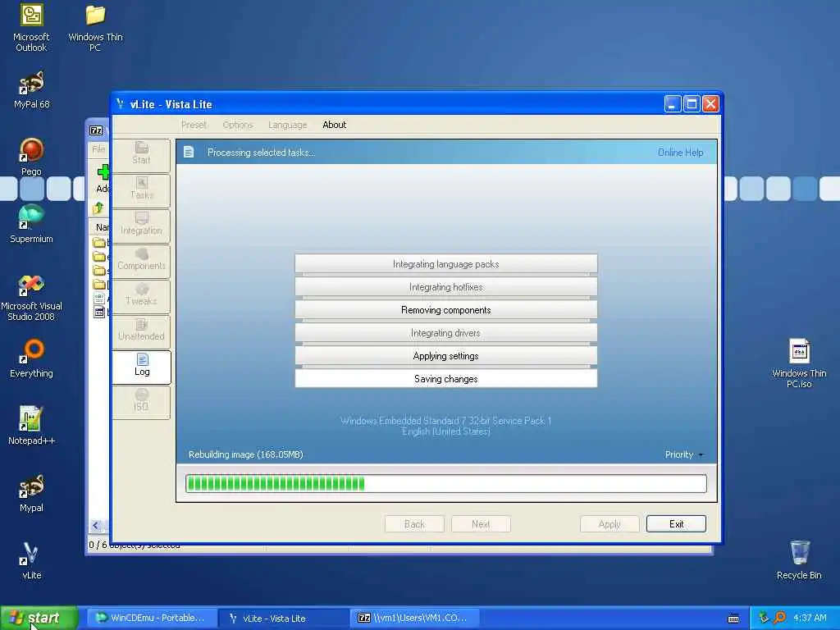Screen dimensions: 840x630
Task: Click the Tweaks sidebar tab
Action: tap(141, 295)
